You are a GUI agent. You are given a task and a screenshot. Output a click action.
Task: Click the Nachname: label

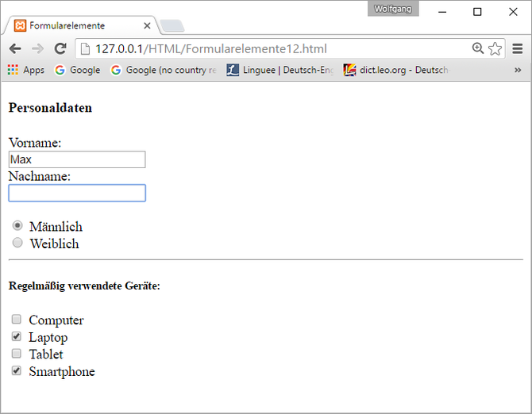(40, 177)
